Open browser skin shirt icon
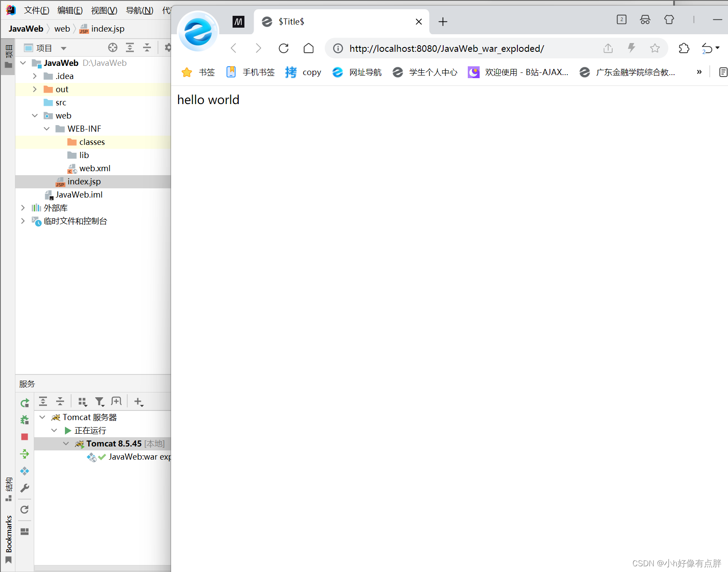Viewport: 728px width, 572px height. tap(669, 19)
